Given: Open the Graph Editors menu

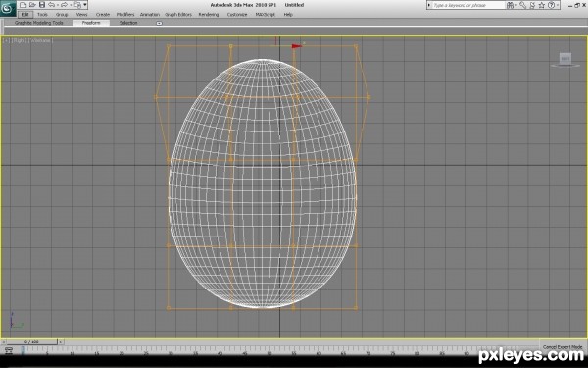Looking at the screenshot, I should click(x=178, y=15).
